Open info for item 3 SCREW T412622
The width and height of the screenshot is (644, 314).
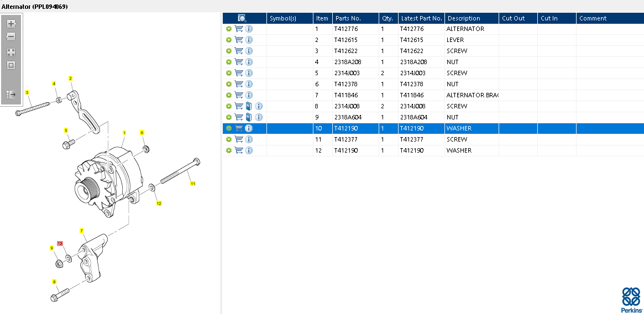[249, 51]
